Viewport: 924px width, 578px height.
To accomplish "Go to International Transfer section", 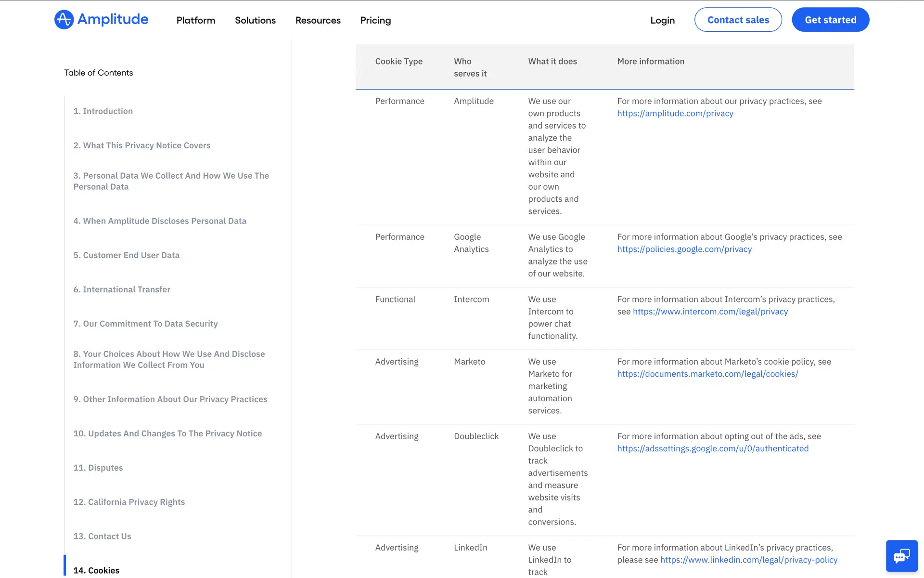I will (122, 289).
